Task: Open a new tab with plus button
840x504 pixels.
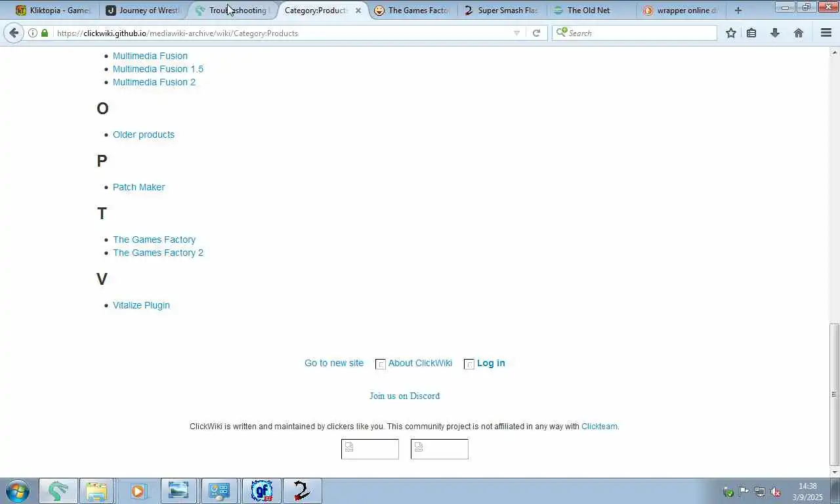Action: pos(738,10)
